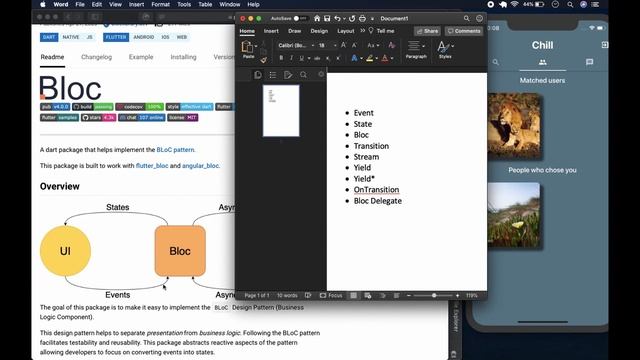Switch to the Installing tab on the Bloc page
The image size is (640, 360).
pos(183,57)
